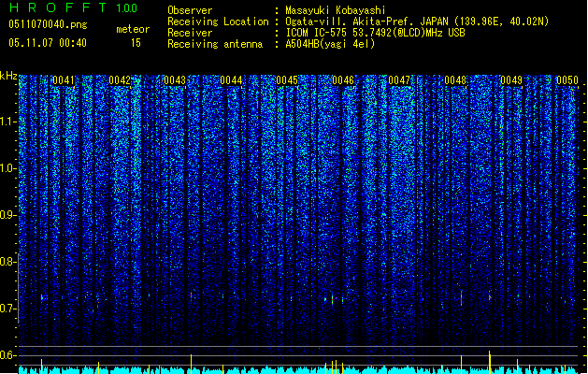The image size is (588, 374).
Task: Click the 0047 time marker
Action: click(399, 80)
